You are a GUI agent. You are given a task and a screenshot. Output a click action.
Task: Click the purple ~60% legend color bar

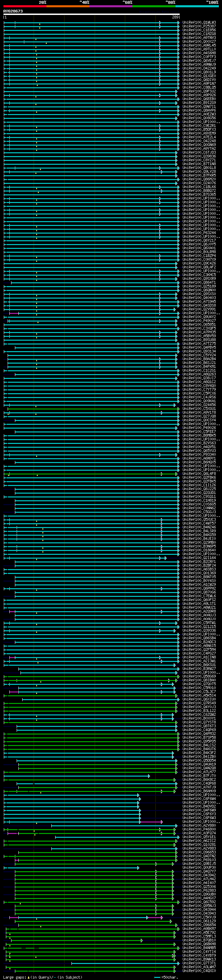(111, 6)
